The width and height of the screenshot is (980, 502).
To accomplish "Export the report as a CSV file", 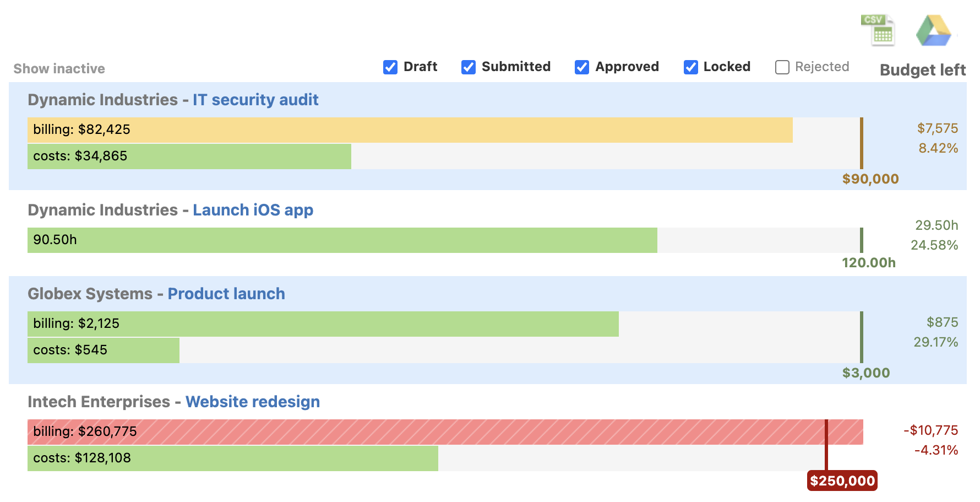I will point(878,30).
